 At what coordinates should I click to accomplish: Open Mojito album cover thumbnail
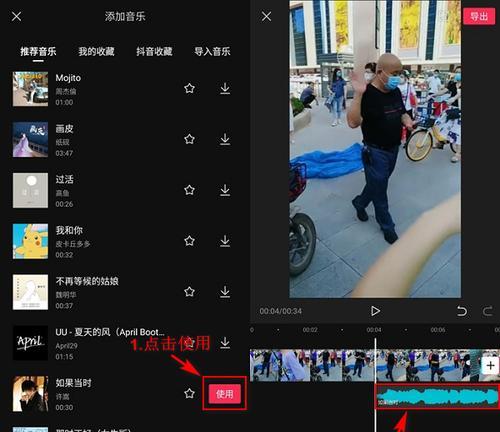30,89
